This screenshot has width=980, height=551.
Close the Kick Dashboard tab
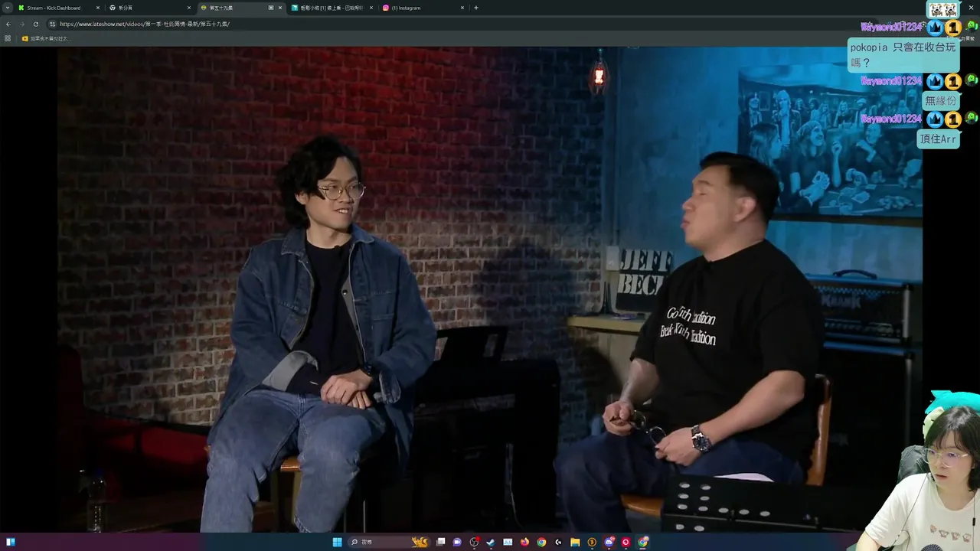pyautogui.click(x=97, y=8)
